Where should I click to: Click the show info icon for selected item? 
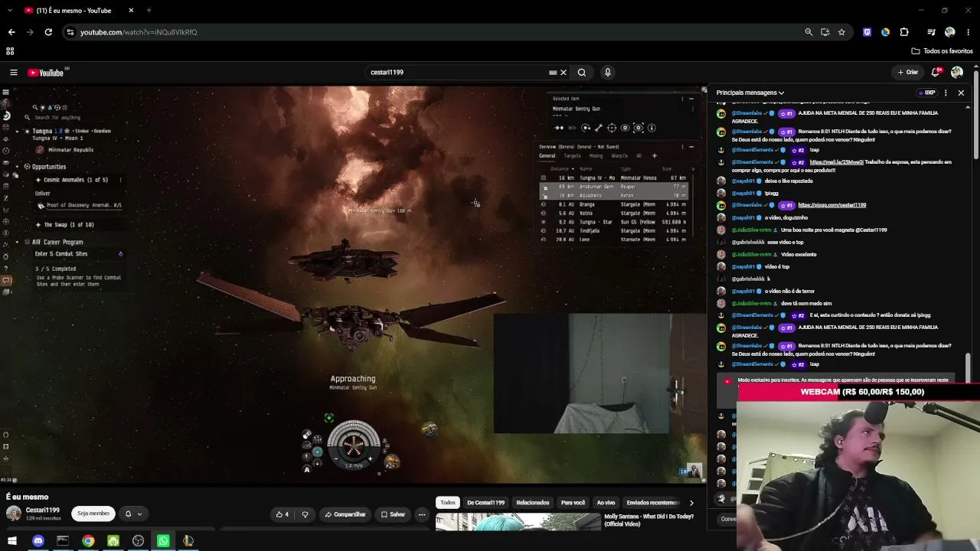click(652, 128)
